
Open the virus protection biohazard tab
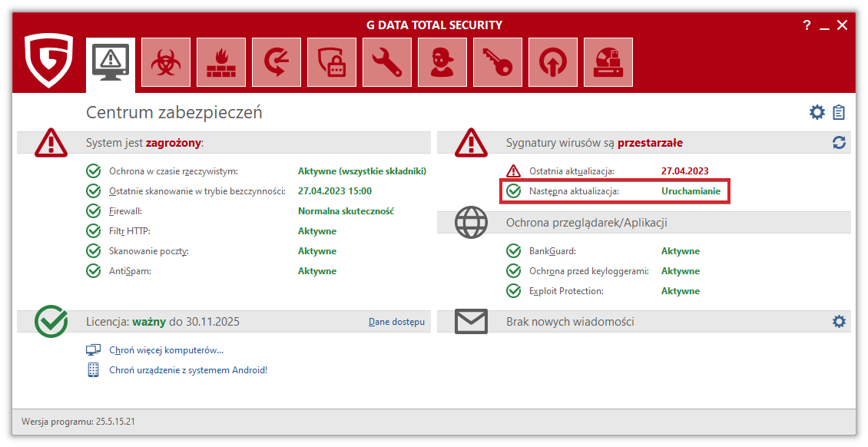point(165,62)
